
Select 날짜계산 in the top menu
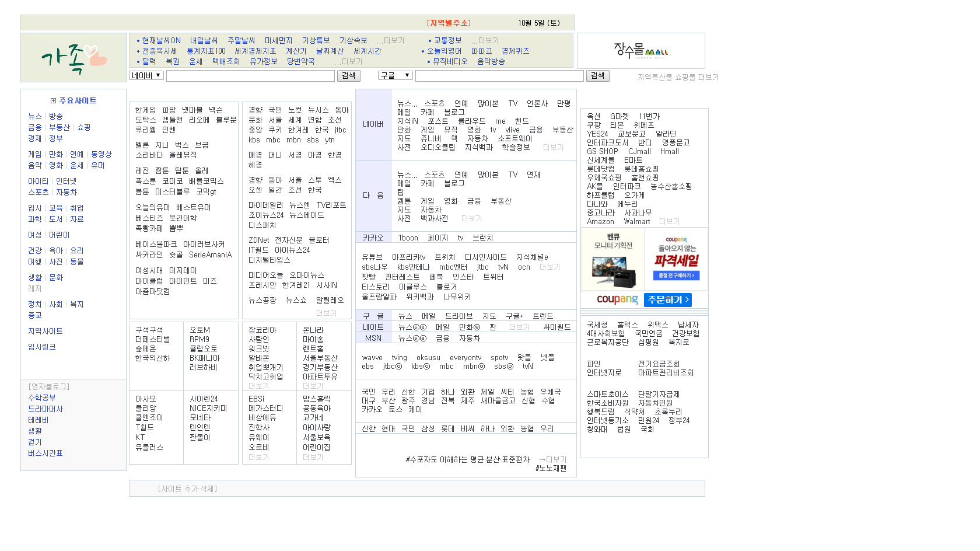330,51
